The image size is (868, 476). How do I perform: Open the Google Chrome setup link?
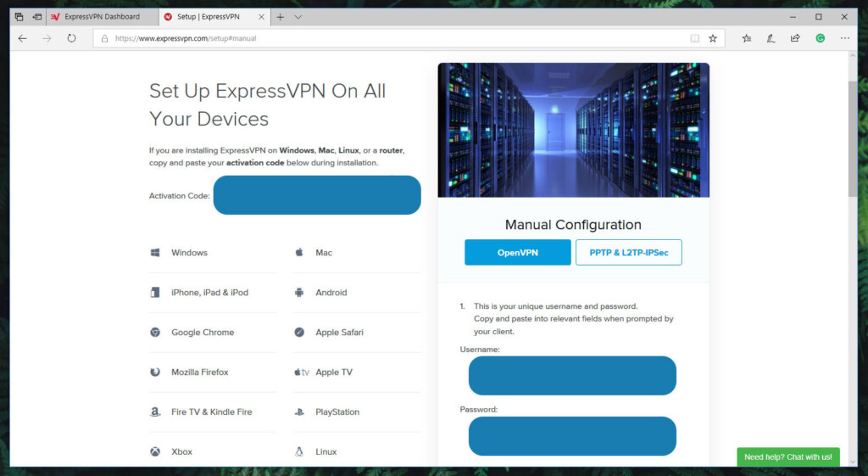(x=203, y=332)
